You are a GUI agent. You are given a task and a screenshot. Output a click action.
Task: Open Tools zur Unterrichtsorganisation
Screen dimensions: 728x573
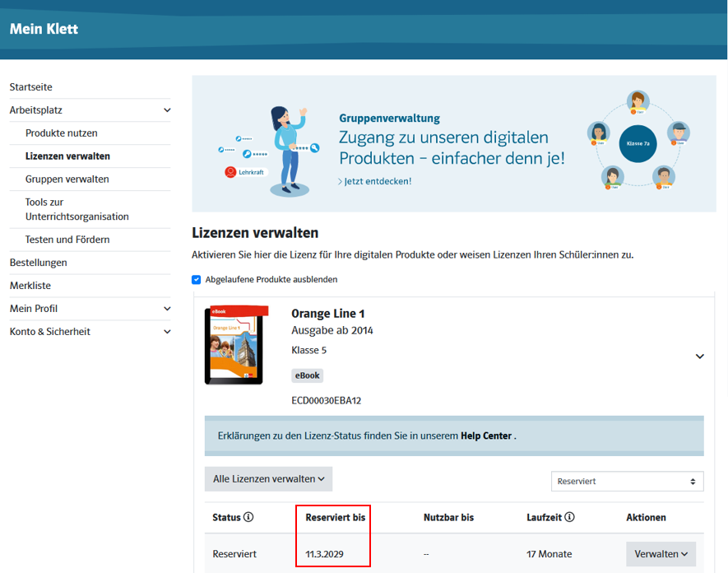pyautogui.click(x=77, y=209)
